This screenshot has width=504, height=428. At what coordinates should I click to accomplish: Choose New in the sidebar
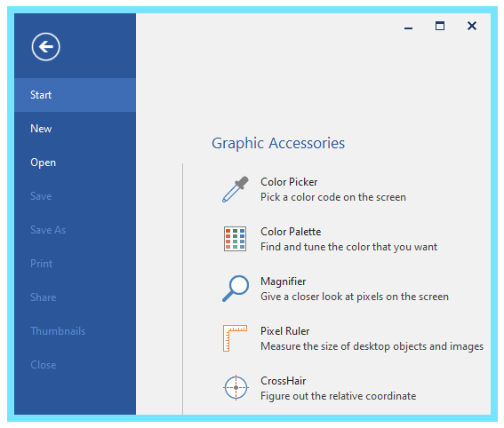coord(76,129)
